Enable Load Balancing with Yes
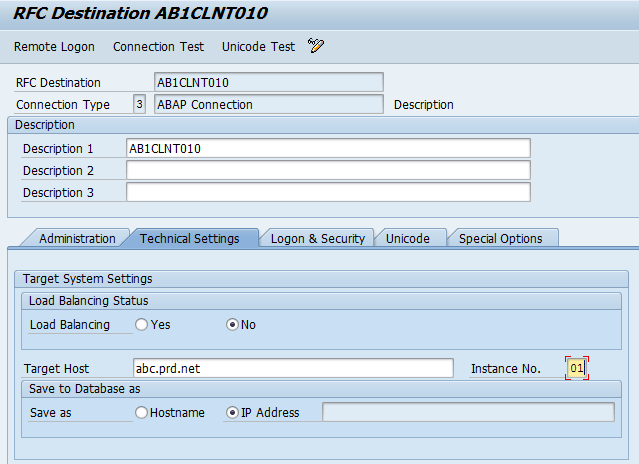Screen dimensions: 639x464 pyautogui.click(x=142, y=325)
